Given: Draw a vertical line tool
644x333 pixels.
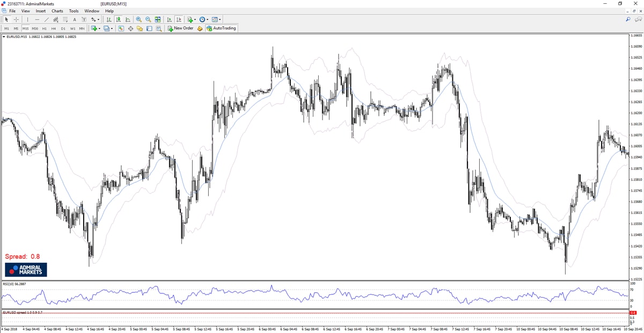Looking at the screenshot, I should (x=27, y=19).
